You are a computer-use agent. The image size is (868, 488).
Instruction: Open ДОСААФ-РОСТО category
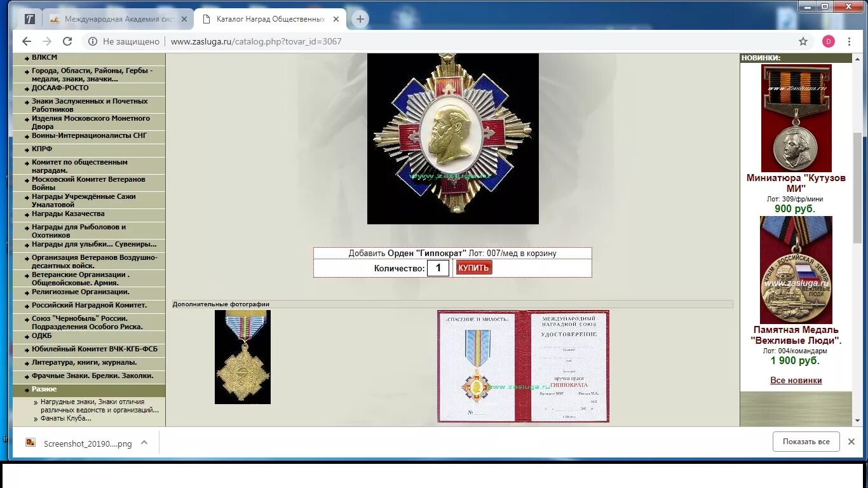60,88
